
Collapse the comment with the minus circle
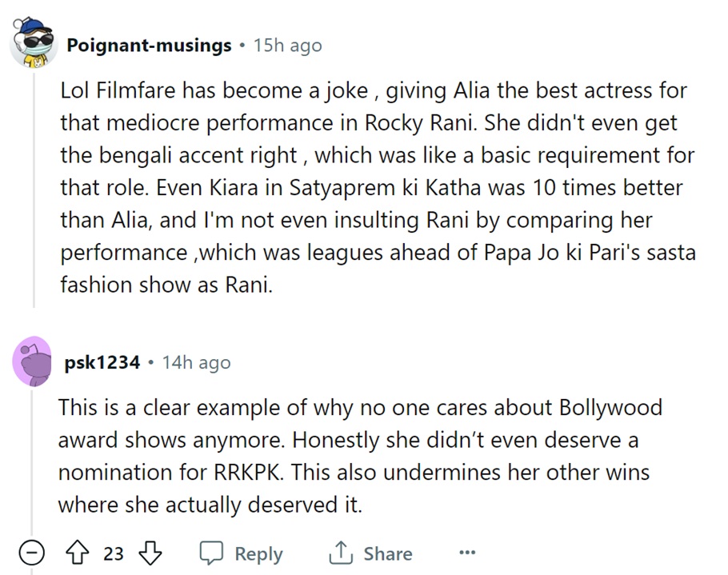(x=33, y=553)
